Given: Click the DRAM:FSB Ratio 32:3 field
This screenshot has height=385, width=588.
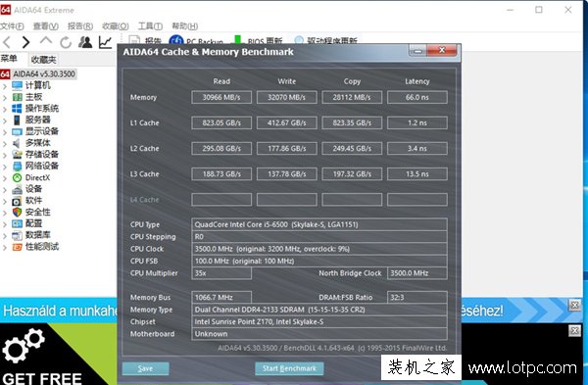Looking at the screenshot, I should click(x=417, y=297).
